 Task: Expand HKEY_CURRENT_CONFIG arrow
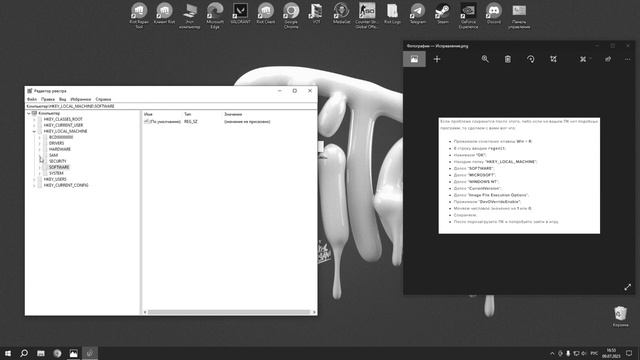[x=34, y=185]
